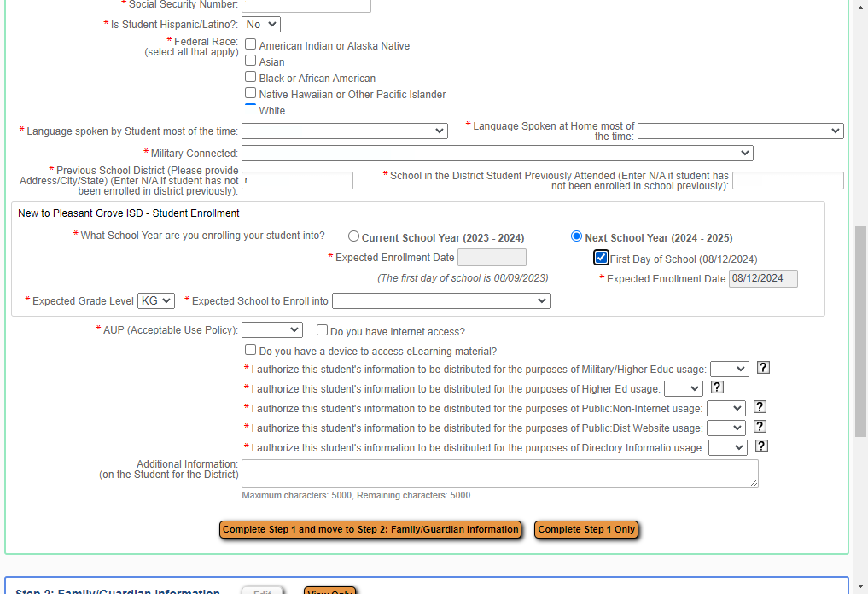Click Complete Step 1 Only button
This screenshot has height=594, width=868.
pyautogui.click(x=586, y=530)
